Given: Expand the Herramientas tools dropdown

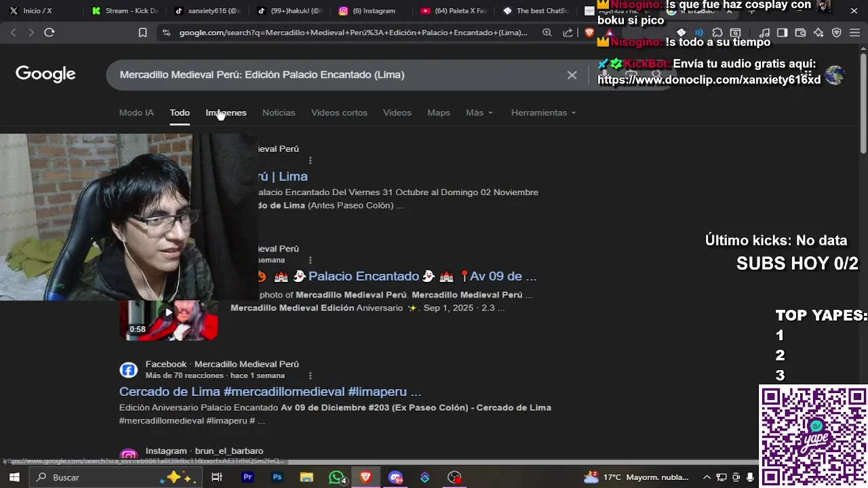Looking at the screenshot, I should pyautogui.click(x=543, y=113).
